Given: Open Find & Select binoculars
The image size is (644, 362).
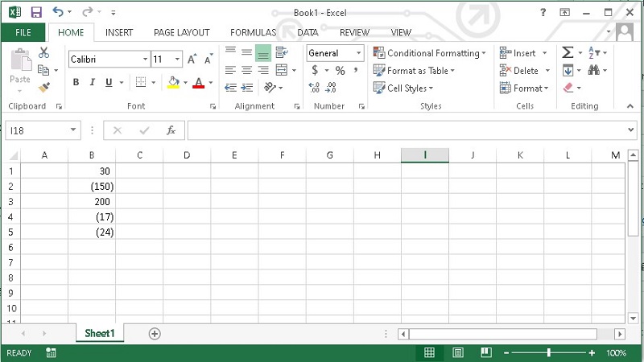Looking at the screenshot, I should click(593, 70).
